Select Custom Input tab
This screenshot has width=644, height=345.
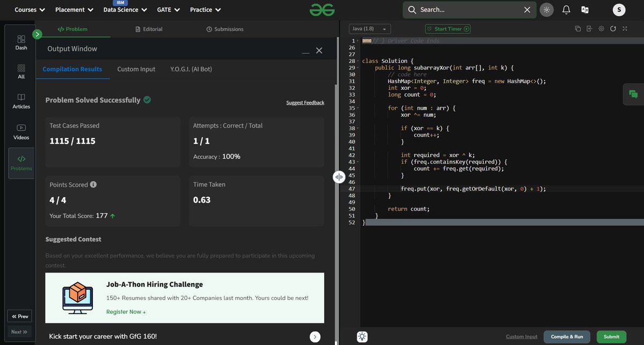136,69
